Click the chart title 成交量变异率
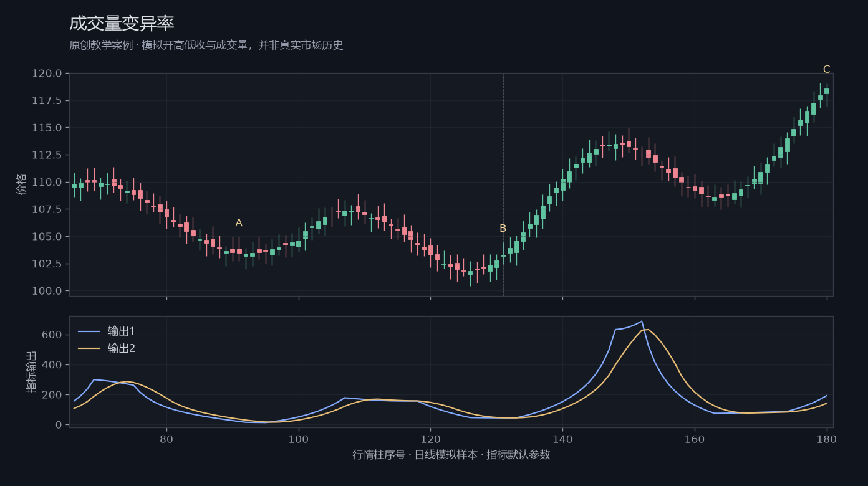 [x=122, y=24]
